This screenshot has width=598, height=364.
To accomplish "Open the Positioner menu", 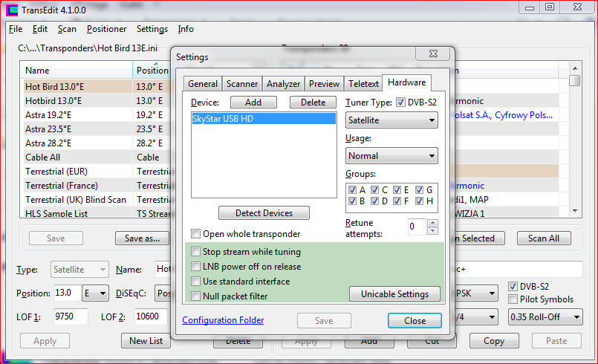I will 106,29.
